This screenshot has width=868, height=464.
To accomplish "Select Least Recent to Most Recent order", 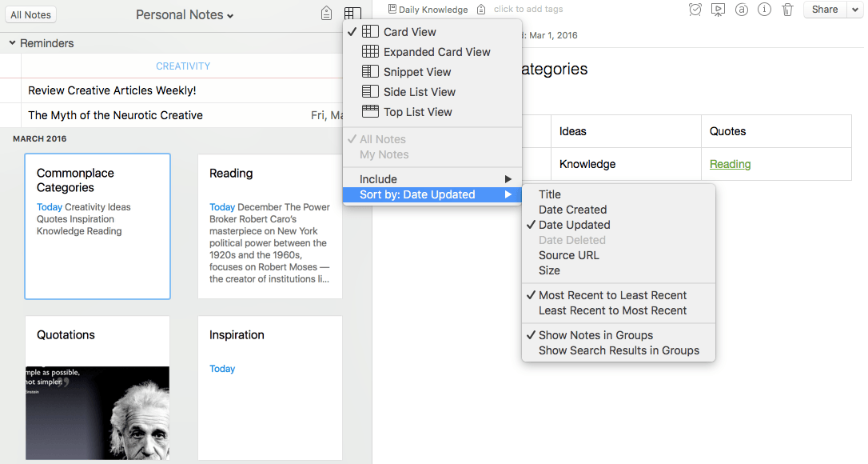I will coord(612,310).
